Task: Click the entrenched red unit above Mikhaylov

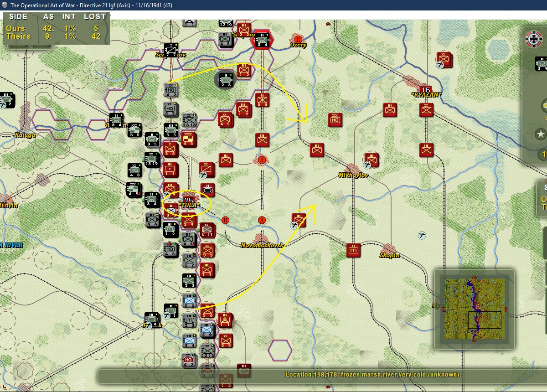Action: click(x=372, y=160)
